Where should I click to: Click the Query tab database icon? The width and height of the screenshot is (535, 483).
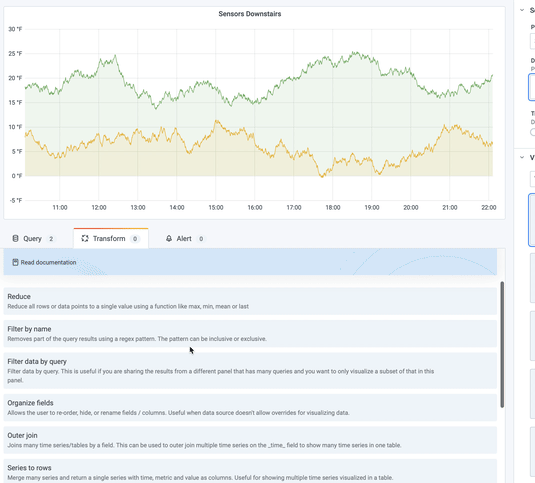tap(15, 238)
